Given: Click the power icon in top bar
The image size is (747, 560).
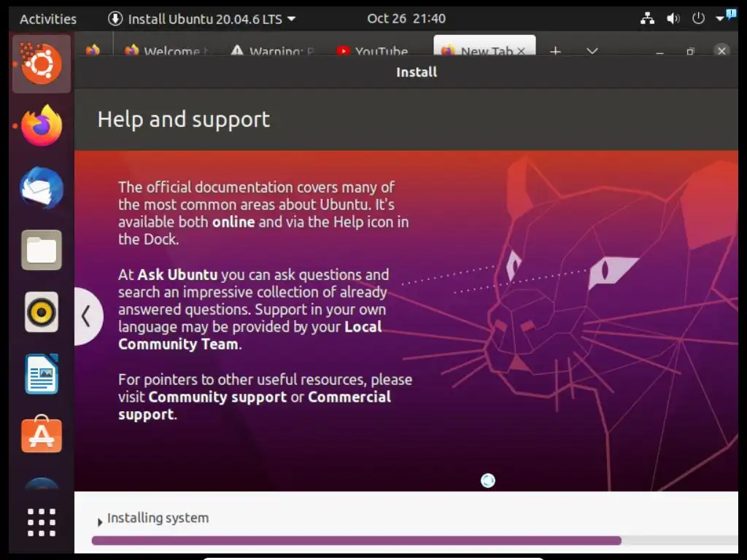Looking at the screenshot, I should (x=698, y=18).
